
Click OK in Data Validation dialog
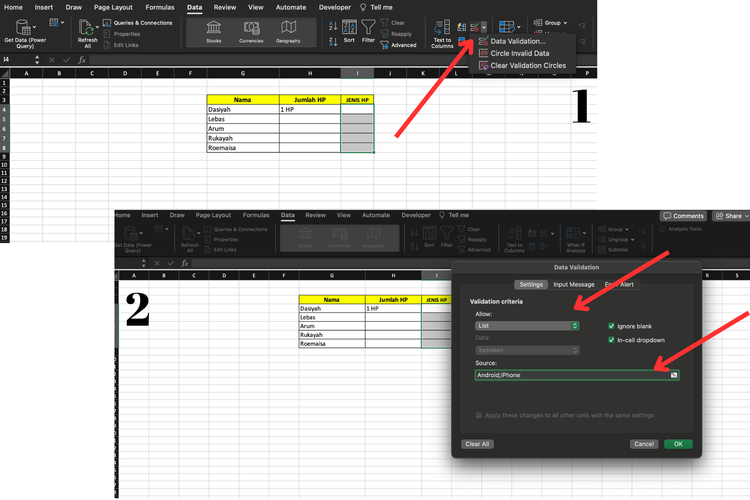click(x=678, y=444)
